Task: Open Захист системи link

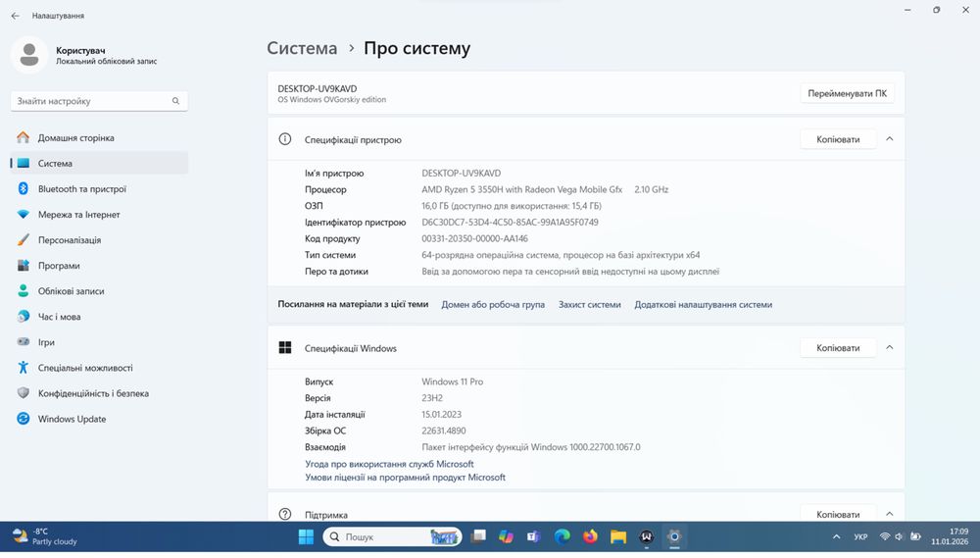Action: tap(589, 305)
